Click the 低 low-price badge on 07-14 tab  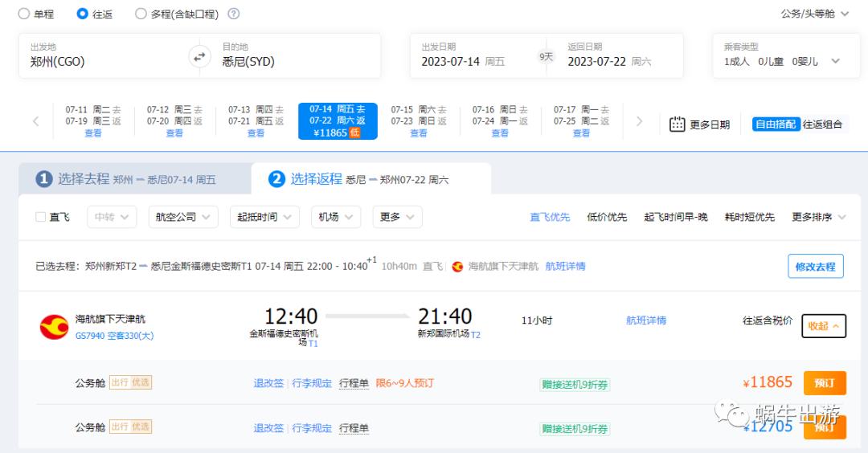(x=355, y=133)
